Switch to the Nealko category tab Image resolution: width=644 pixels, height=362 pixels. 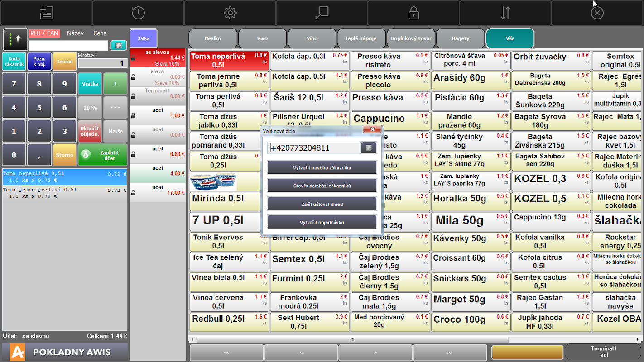click(213, 38)
